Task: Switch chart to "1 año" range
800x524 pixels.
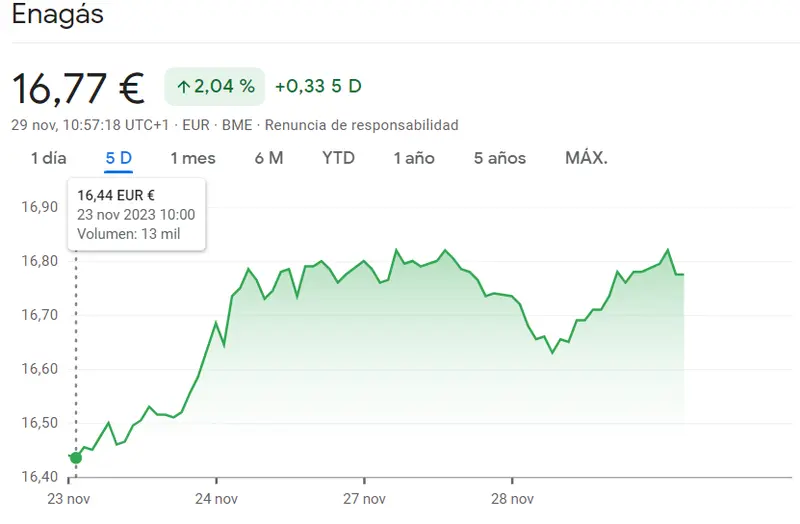Action: tap(414, 158)
